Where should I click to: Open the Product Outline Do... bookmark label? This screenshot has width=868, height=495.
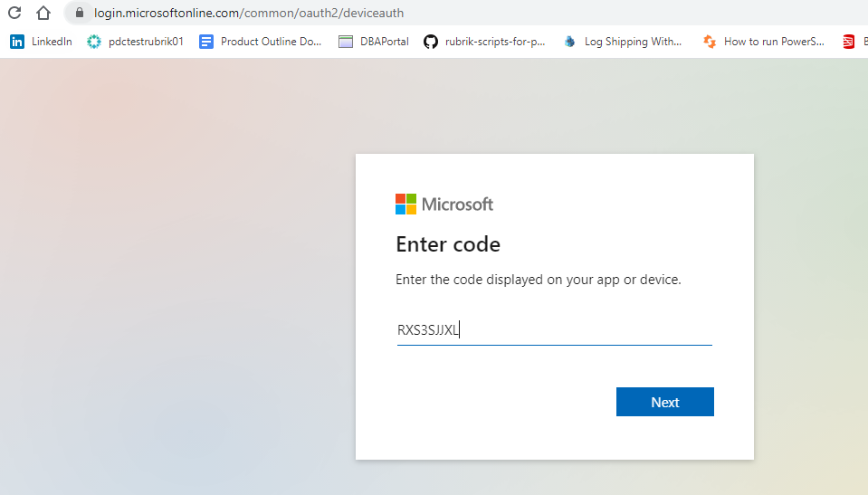271,42
